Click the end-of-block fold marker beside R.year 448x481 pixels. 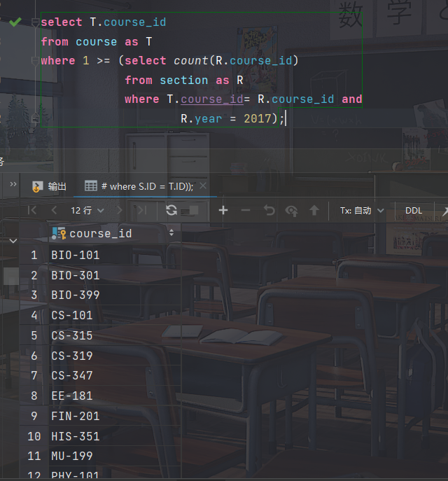(35, 118)
